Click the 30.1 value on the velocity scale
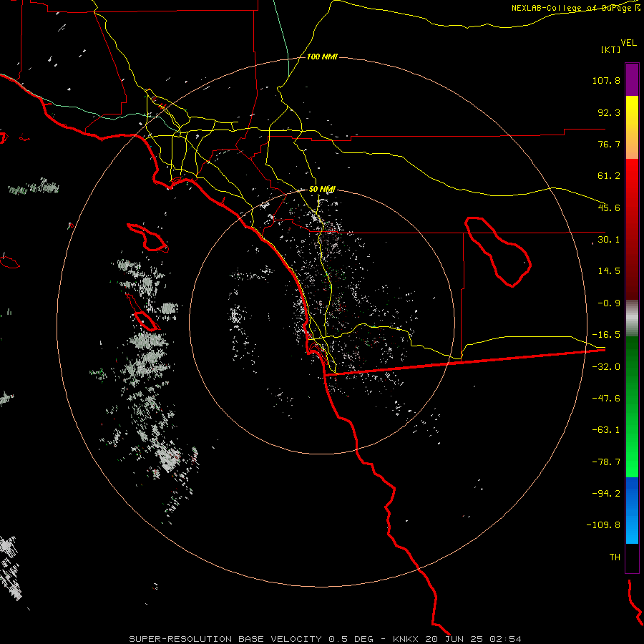 tap(609, 240)
